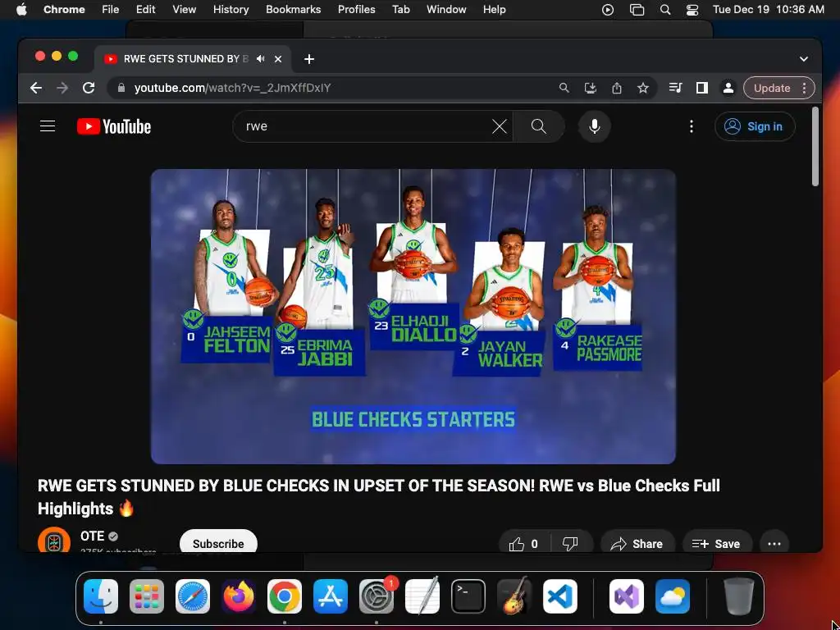Open Control Center in menu bar
Viewport: 840px width, 630px height.
[692, 10]
